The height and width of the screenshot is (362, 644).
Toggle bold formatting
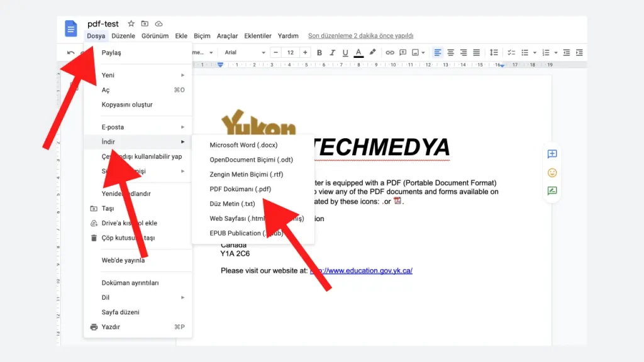point(319,52)
